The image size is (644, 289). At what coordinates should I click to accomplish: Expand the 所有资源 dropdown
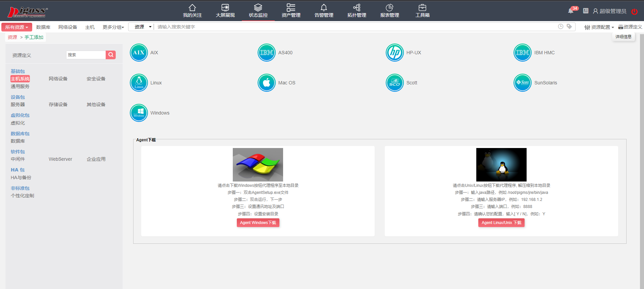click(17, 27)
